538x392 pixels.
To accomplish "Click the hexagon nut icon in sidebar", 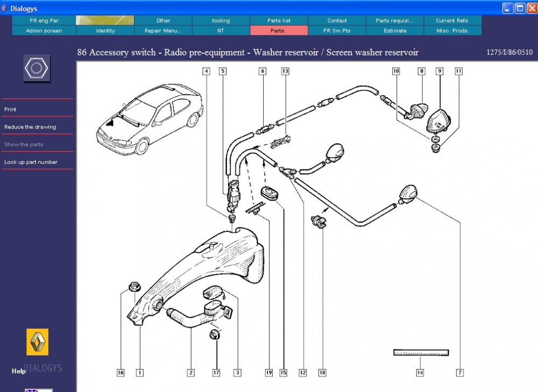I will click(37, 68).
